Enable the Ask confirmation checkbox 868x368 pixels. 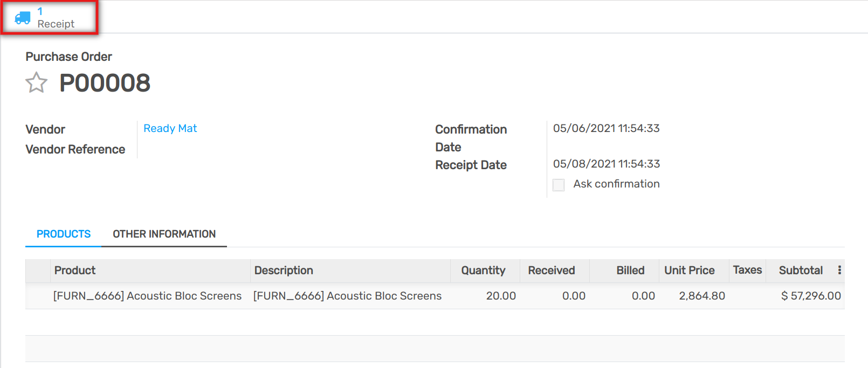click(x=559, y=185)
